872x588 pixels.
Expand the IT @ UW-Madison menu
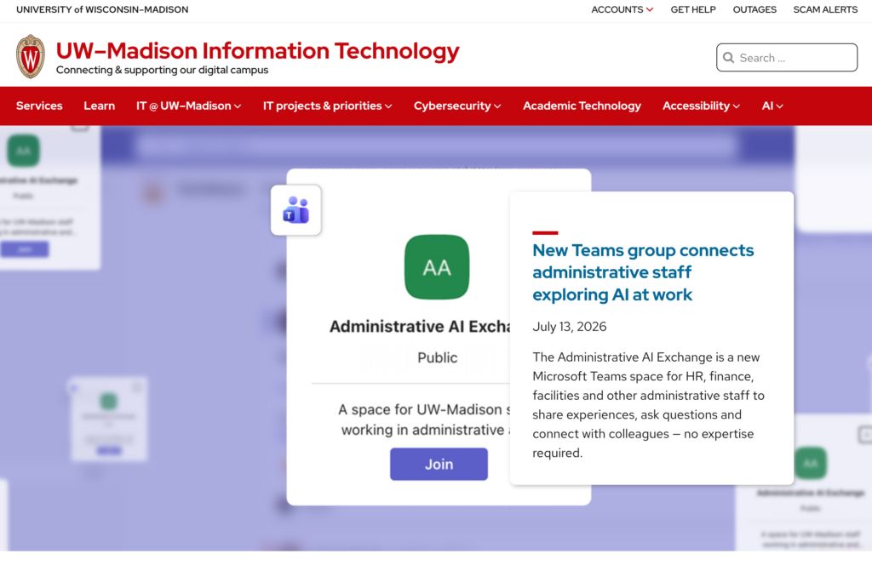click(x=188, y=106)
